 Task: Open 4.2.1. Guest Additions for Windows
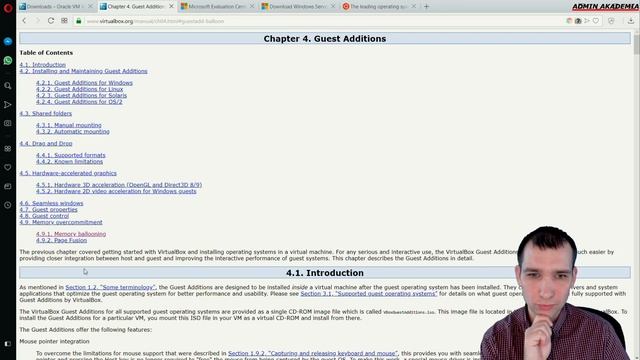tap(84, 83)
